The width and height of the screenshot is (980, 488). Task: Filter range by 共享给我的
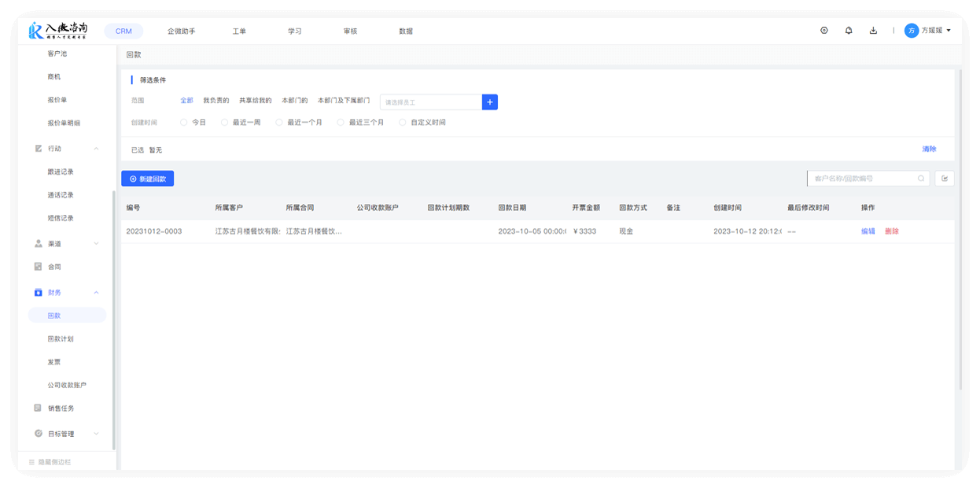click(256, 101)
